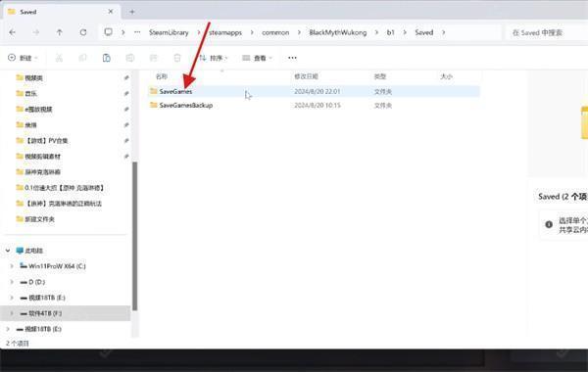This screenshot has height=372, width=588.
Task: Expand chevron after common breadcrumb
Action: 299,32
